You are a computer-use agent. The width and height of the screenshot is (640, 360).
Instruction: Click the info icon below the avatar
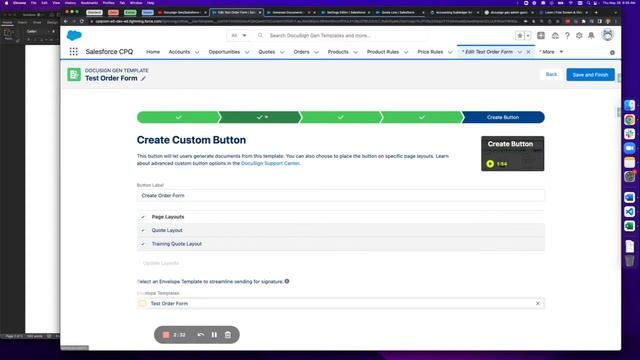pyautogui.click(x=612, y=53)
